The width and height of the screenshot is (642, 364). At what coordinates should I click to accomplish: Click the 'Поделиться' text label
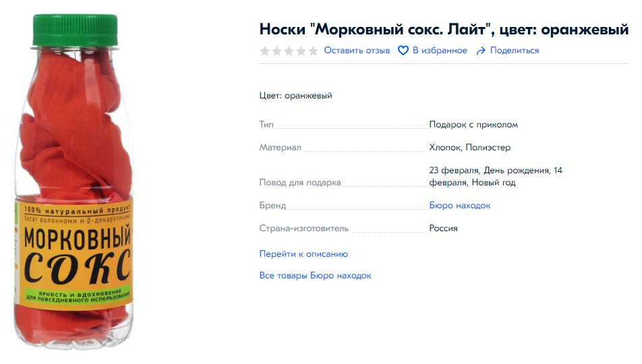[515, 51]
